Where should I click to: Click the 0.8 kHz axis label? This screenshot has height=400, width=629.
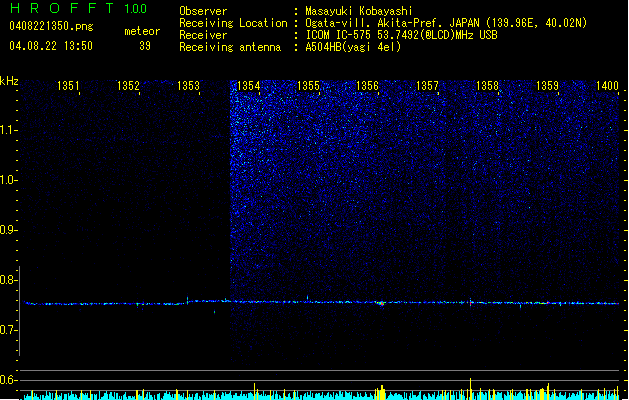8,280
